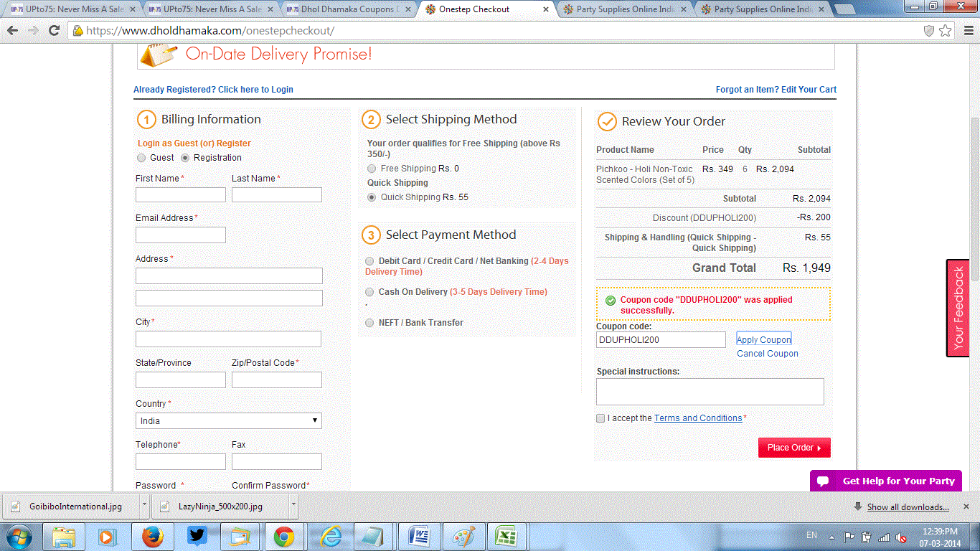Expand the Country dropdown showing India
The height and width of the screenshot is (551, 980).
[x=228, y=421]
